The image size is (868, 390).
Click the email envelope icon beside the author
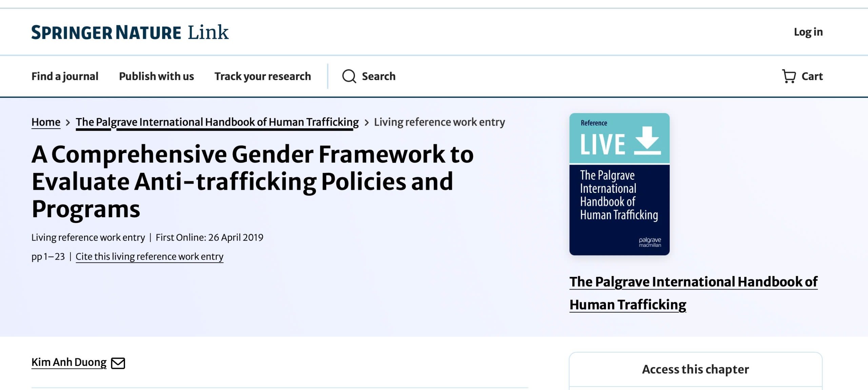coord(118,363)
